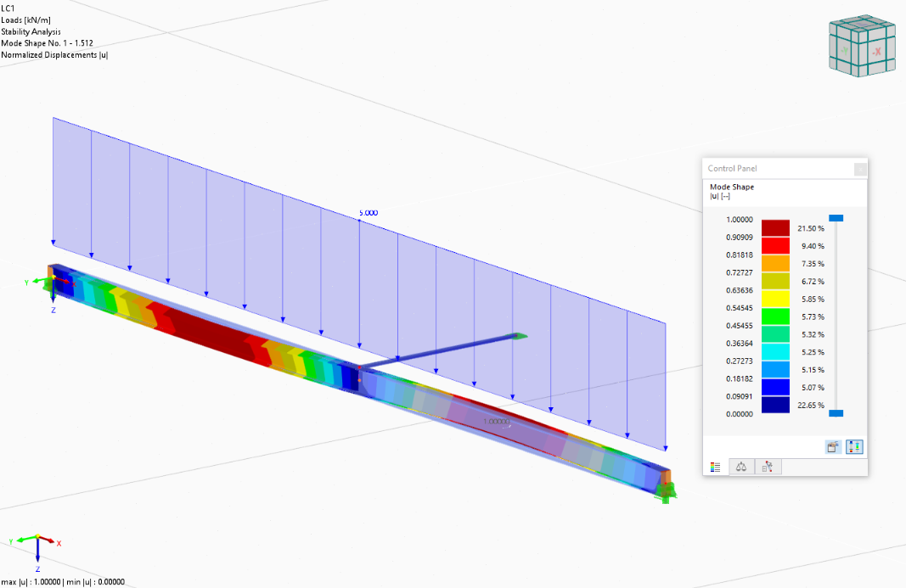Click the -Y face of the view cube
Screen dimensions: 906x588
tap(846, 51)
